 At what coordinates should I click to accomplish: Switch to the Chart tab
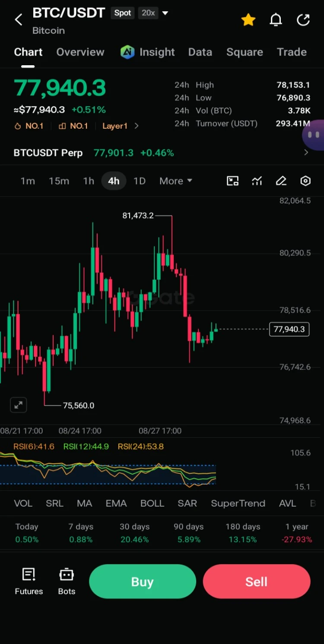28,52
